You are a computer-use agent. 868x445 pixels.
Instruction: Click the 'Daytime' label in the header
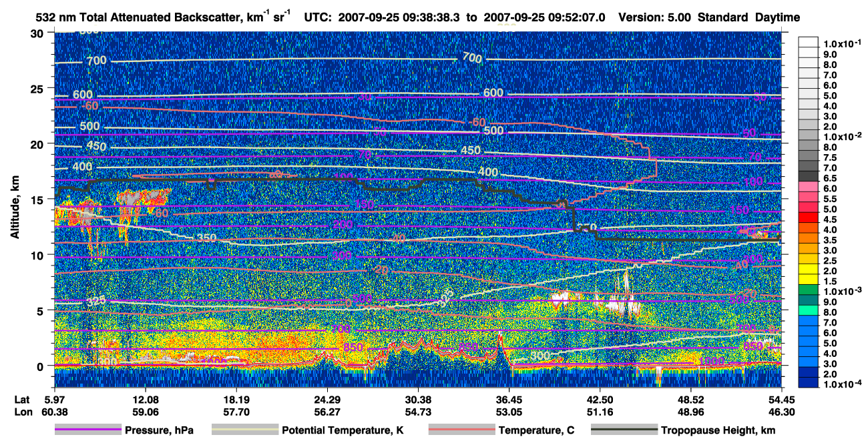pos(778,17)
